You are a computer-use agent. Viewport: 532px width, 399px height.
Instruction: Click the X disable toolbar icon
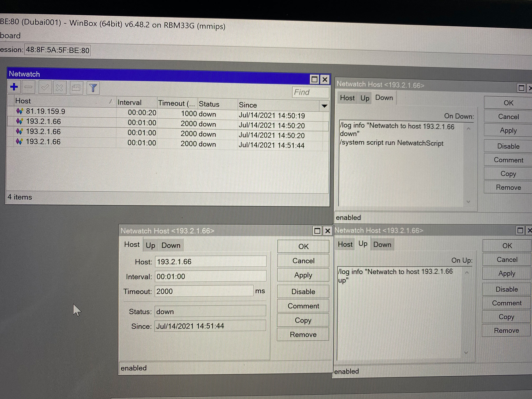coord(59,88)
